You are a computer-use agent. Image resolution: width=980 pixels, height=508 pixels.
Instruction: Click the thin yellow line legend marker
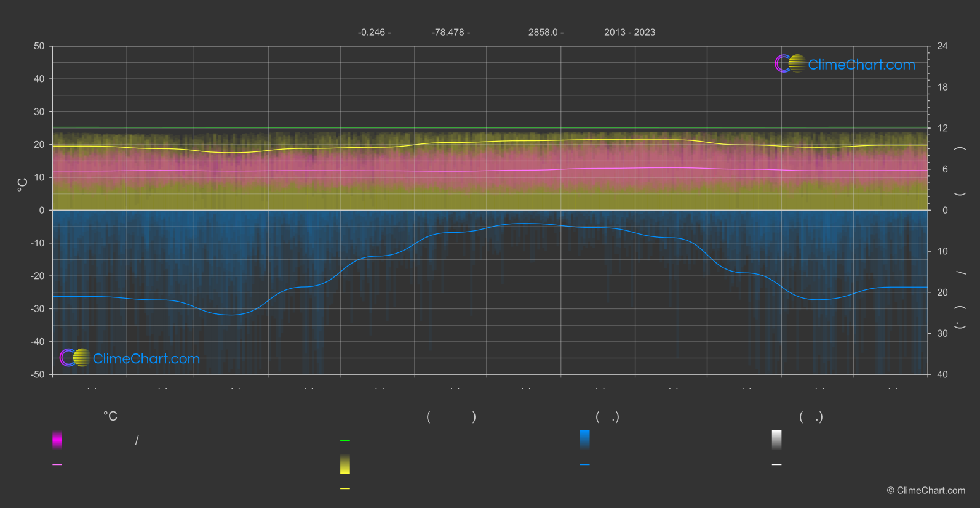pos(345,489)
